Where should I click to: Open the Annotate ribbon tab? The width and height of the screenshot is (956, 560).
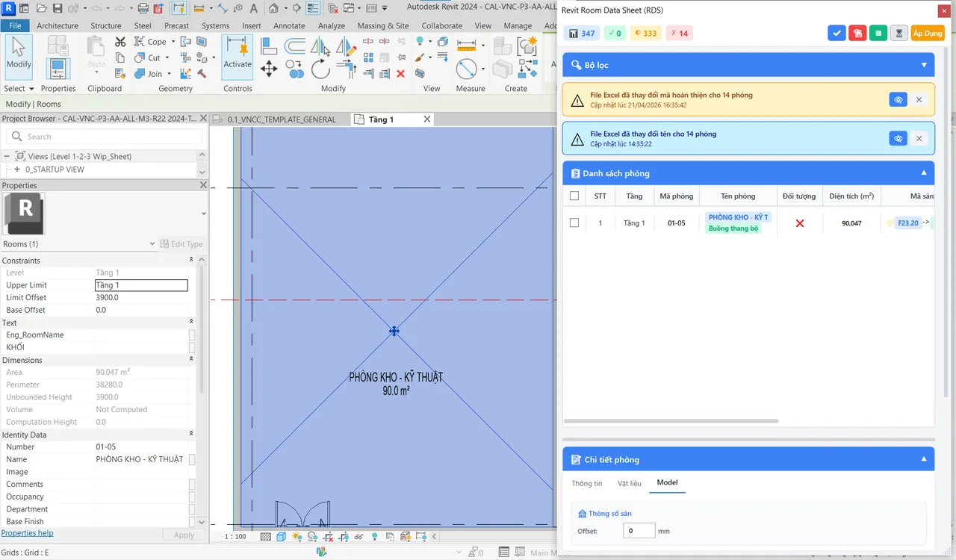click(x=289, y=25)
